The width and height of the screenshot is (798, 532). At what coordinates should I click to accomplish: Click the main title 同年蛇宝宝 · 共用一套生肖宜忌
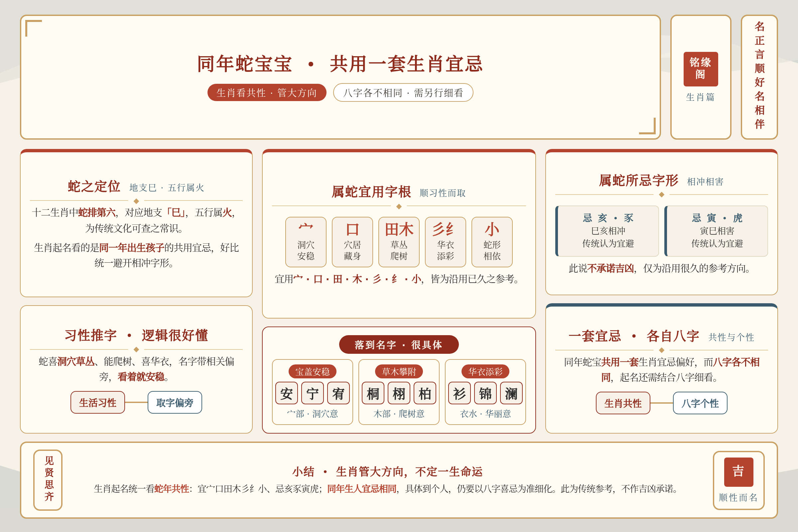[340, 64]
